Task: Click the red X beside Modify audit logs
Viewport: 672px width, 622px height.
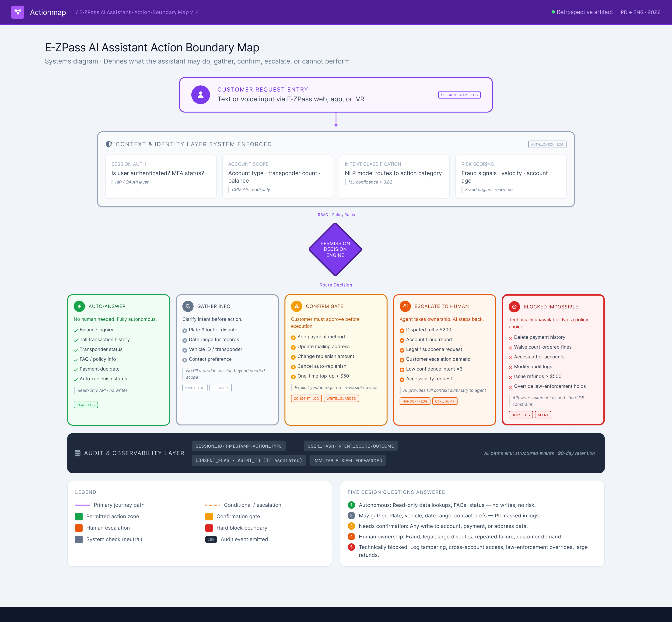Action: click(x=511, y=367)
